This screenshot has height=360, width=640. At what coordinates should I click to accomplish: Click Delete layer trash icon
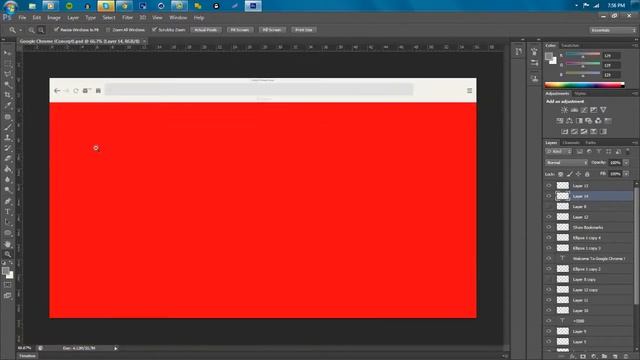coord(626,356)
